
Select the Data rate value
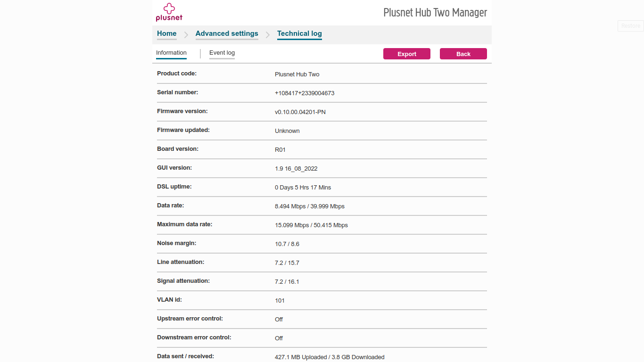pyautogui.click(x=310, y=206)
